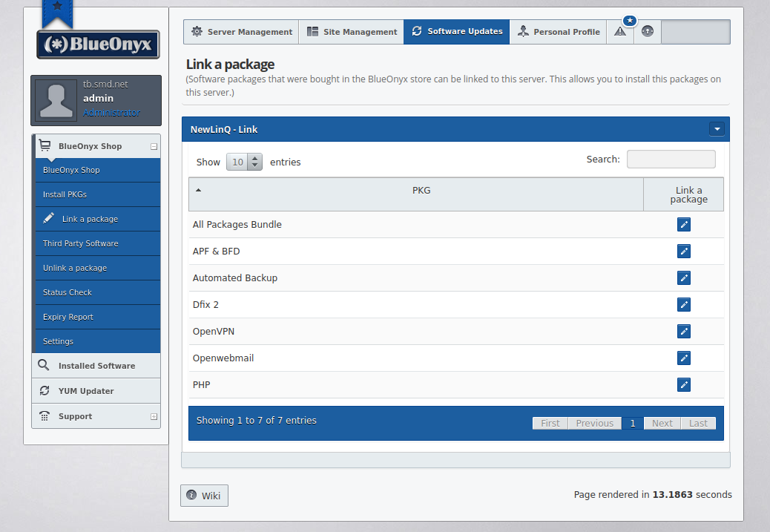The width and height of the screenshot is (770, 532).
Task: Open the Site Management tab
Action: coord(352,32)
